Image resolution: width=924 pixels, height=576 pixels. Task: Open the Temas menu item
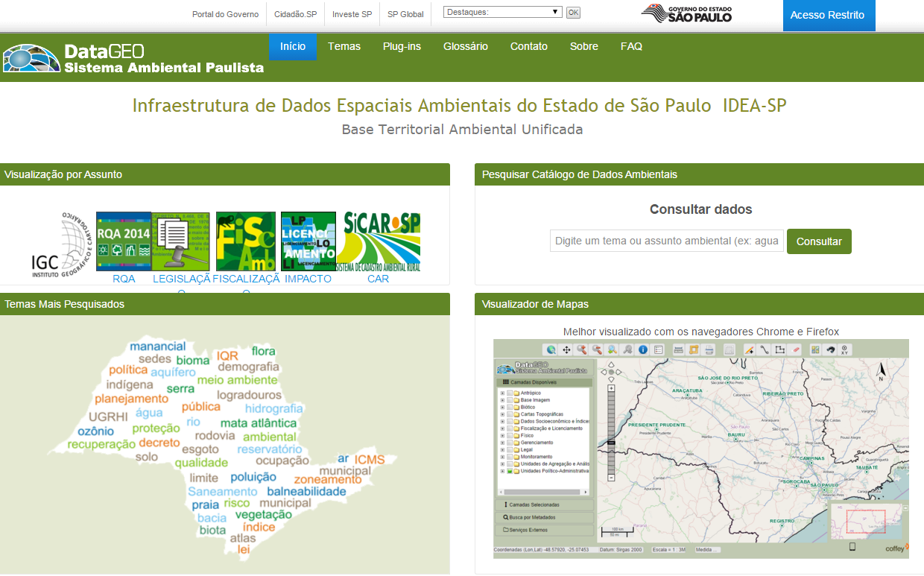[x=344, y=46]
